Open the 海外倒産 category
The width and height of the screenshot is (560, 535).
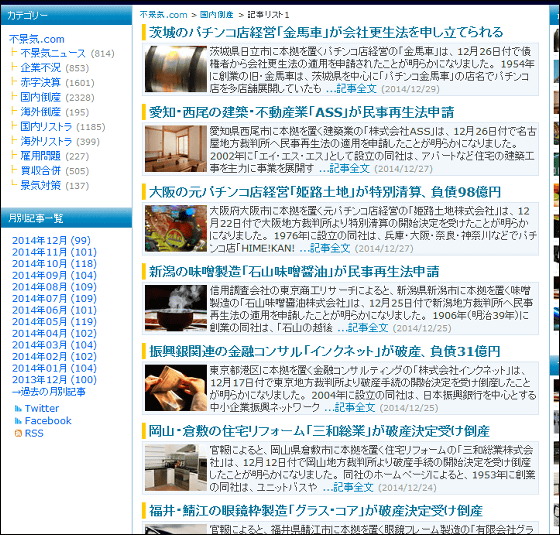(x=40, y=112)
